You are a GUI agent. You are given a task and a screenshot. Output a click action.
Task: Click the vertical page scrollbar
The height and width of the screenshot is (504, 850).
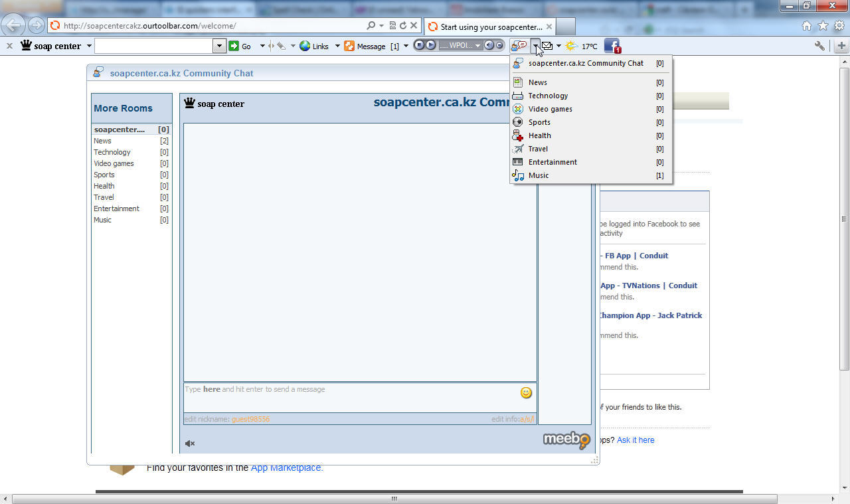pyautogui.click(x=844, y=219)
